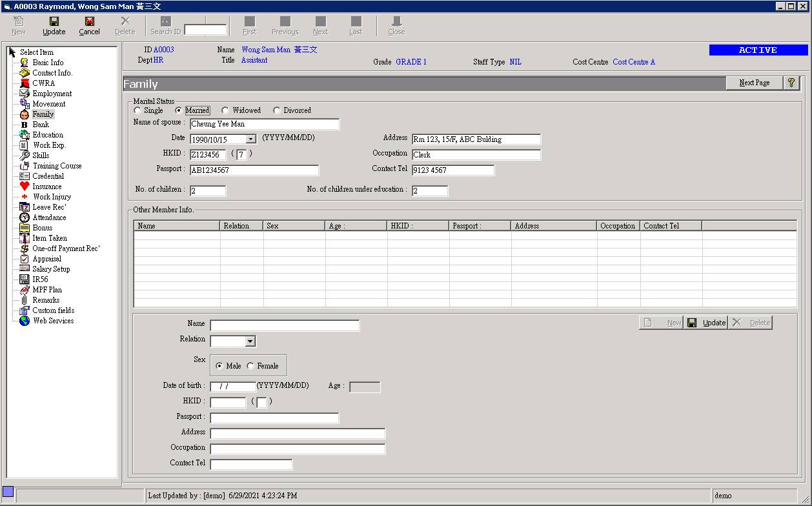Click the Last Updated by status text

(x=223, y=496)
